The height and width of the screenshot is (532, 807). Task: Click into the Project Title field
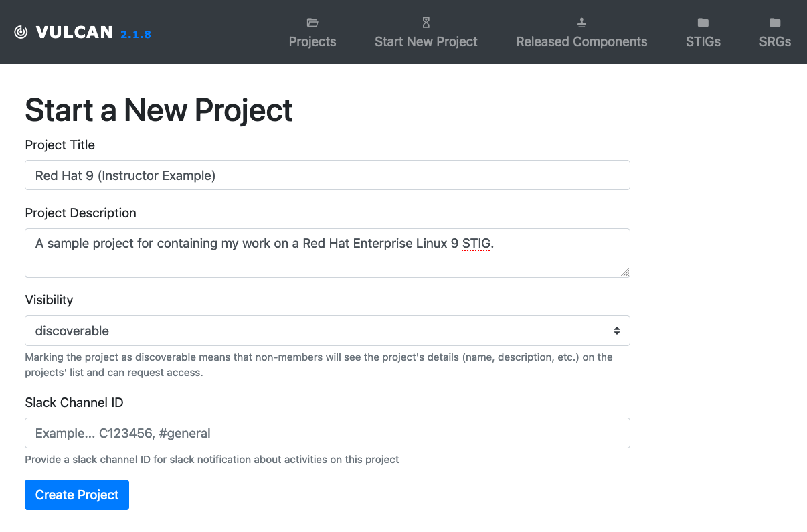coord(327,175)
